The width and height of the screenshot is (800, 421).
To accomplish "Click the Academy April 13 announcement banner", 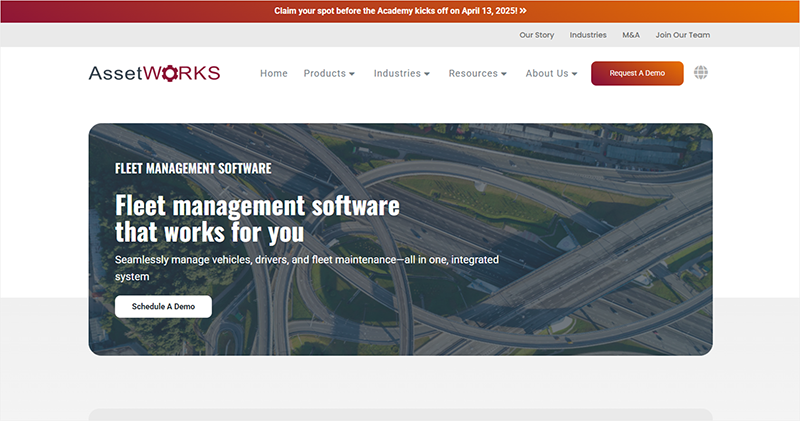I will point(400,11).
